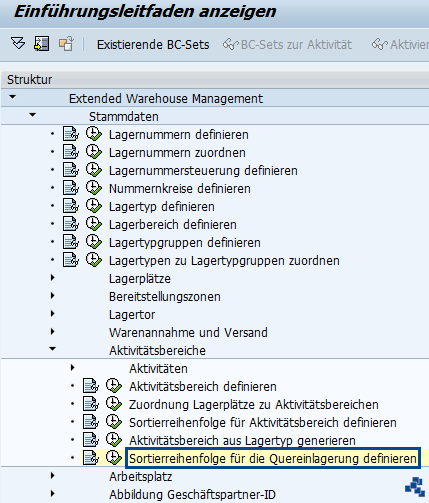Click the expand-all subtree toolbar icon
Image resolution: width=429 pixels, height=503 pixels.
click(x=18, y=43)
